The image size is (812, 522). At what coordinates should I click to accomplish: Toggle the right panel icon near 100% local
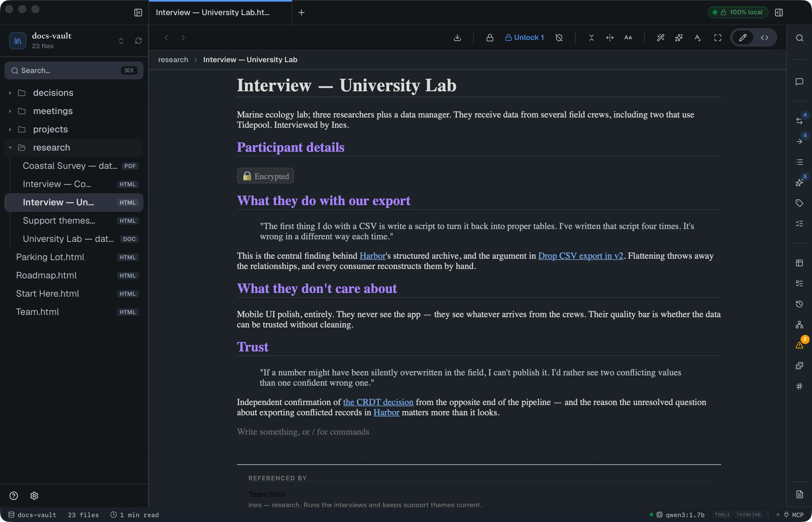click(779, 13)
